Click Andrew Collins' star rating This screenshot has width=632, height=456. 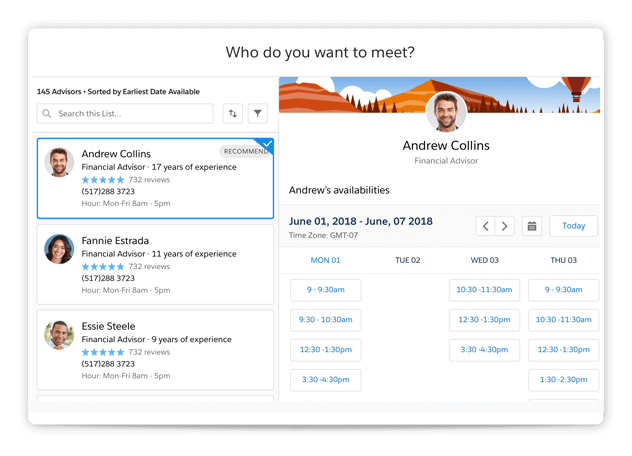(x=103, y=180)
